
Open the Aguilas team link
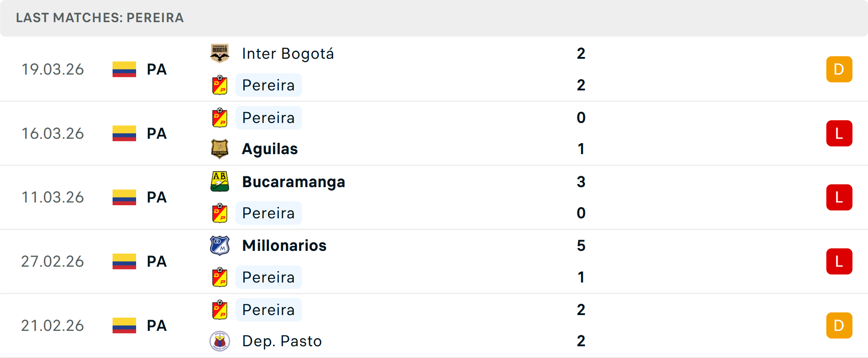270,149
